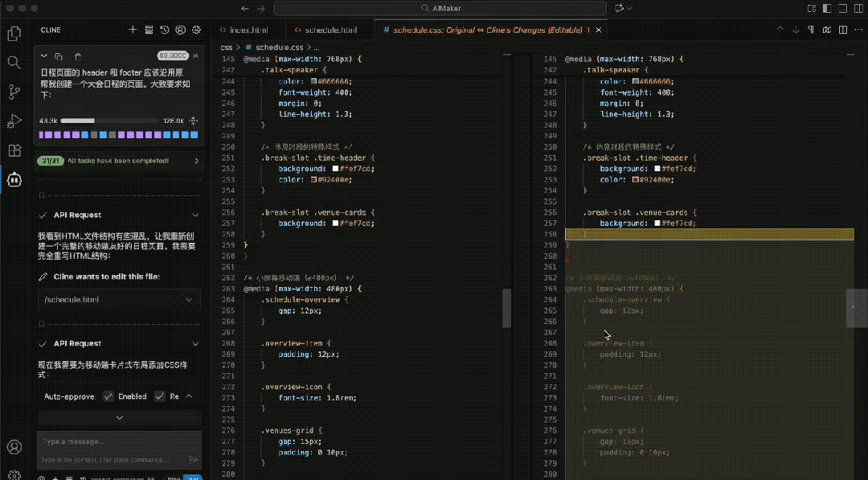Switch to the index.html tab
Image resolution: width=868 pixels, height=480 pixels.
tap(248, 30)
